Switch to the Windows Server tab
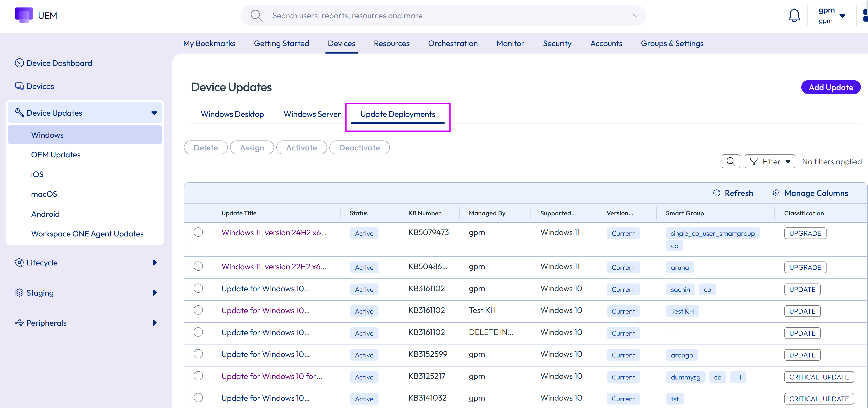This screenshot has width=868, height=408. click(x=312, y=114)
